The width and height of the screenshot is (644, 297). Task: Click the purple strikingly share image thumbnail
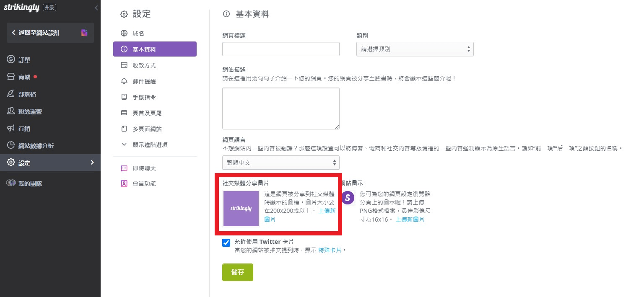click(x=241, y=208)
